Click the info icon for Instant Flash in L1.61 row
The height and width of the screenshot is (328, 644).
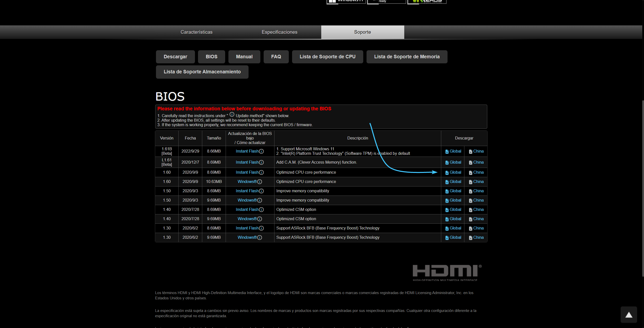pyautogui.click(x=261, y=162)
